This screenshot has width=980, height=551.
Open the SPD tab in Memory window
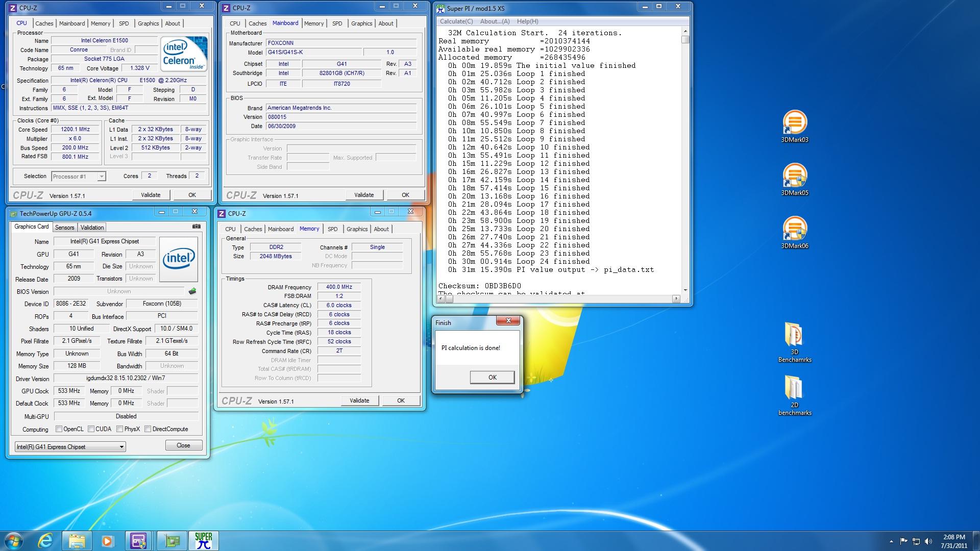[x=332, y=229]
